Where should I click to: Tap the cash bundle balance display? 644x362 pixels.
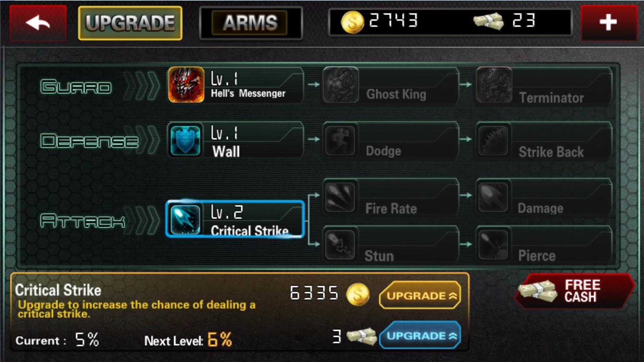504,21
